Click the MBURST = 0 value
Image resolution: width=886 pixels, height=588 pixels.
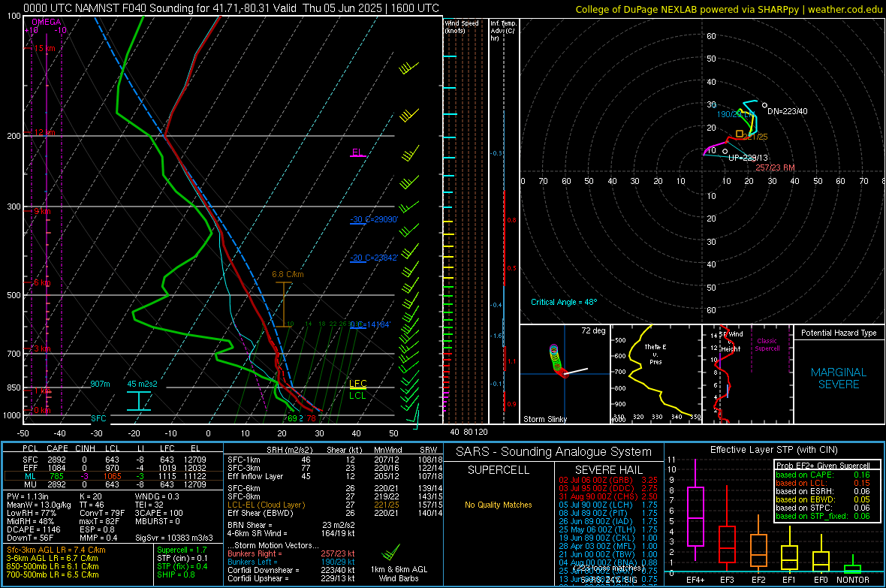tap(157, 521)
